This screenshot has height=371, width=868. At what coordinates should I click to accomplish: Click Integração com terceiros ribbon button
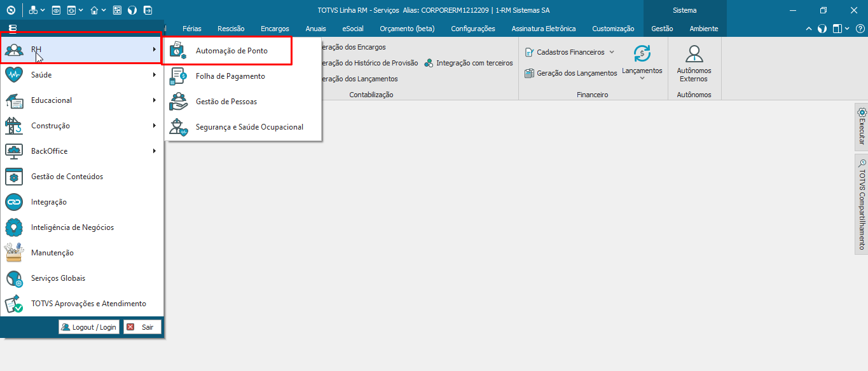tap(469, 63)
